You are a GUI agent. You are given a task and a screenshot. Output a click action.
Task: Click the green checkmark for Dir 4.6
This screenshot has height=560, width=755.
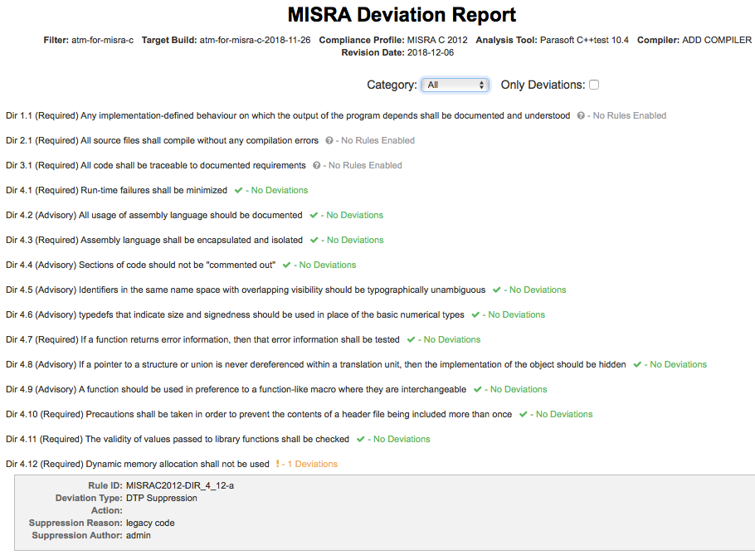(x=475, y=315)
